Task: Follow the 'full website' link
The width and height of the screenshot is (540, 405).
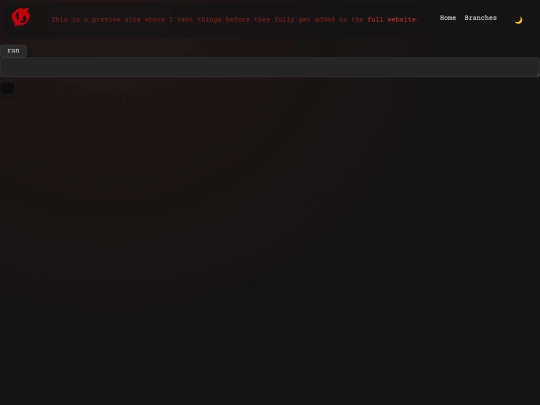Action: (x=392, y=20)
